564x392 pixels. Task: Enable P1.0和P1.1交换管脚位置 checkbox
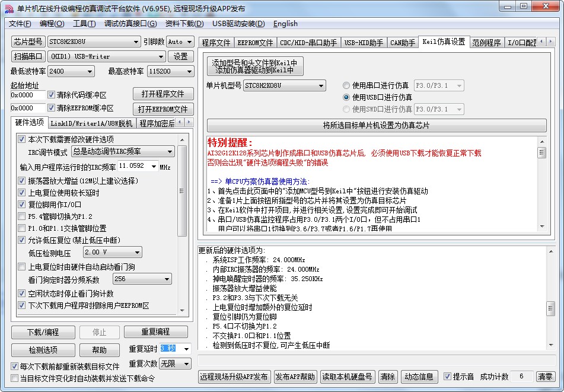pyautogui.click(x=21, y=228)
